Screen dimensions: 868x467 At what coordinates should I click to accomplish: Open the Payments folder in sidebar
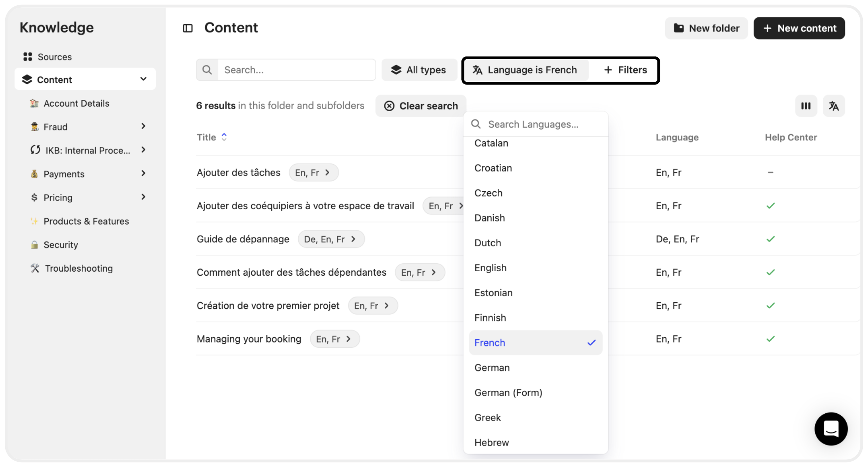[64, 174]
